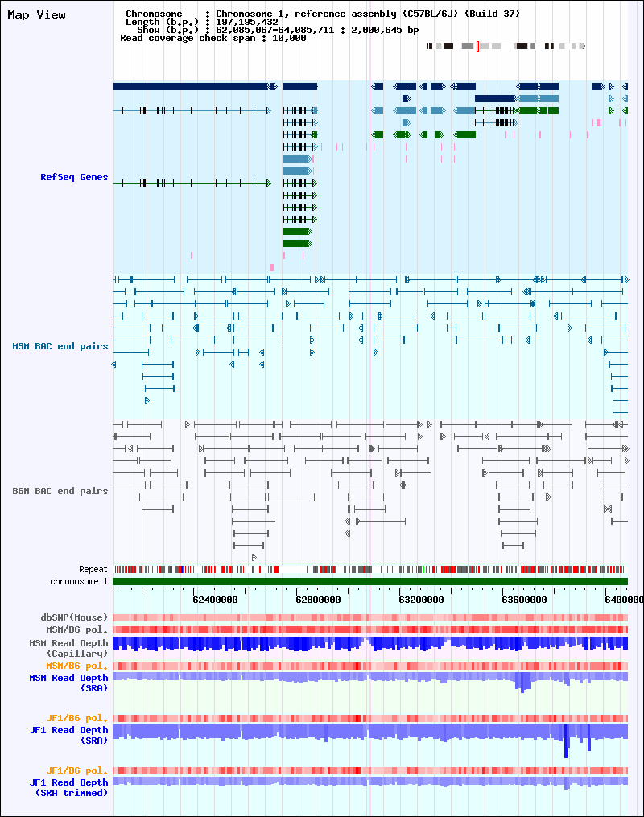Click the 63600000 axis position label
Screen dimensions: 644x817
click(x=524, y=600)
